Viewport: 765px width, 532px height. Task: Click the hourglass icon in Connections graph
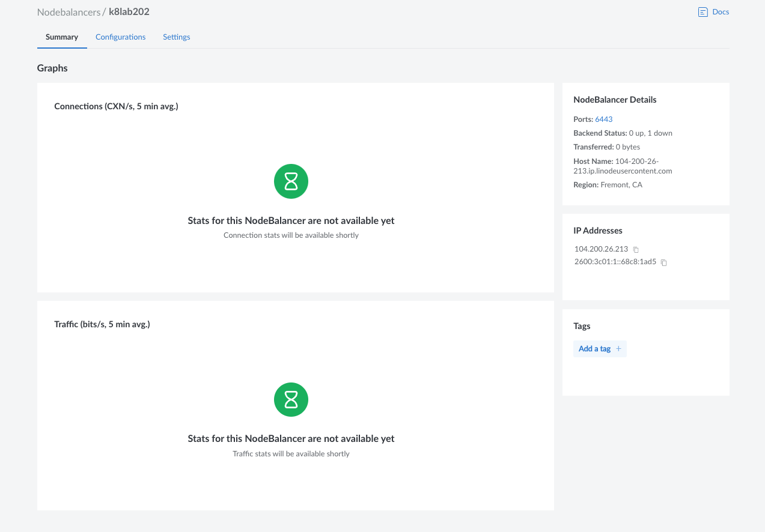coord(291,181)
